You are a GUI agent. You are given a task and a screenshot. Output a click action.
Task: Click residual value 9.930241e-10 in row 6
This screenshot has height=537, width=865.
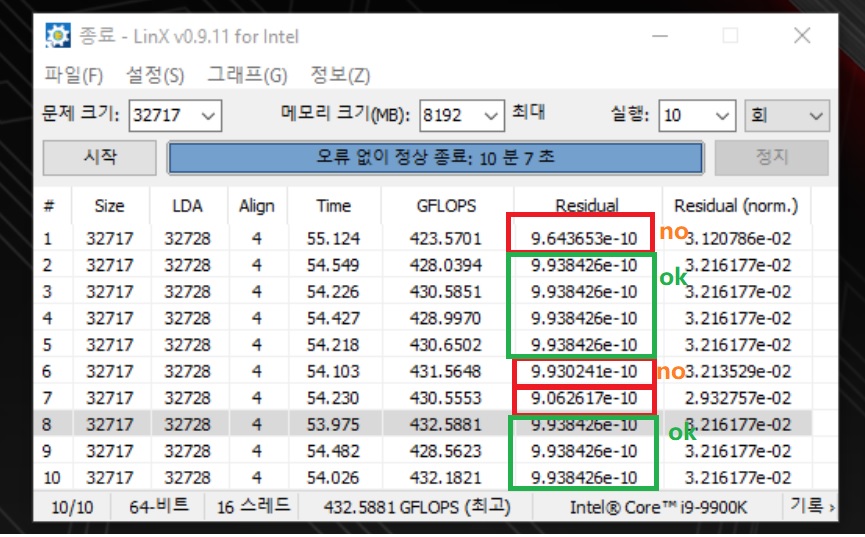(584, 371)
